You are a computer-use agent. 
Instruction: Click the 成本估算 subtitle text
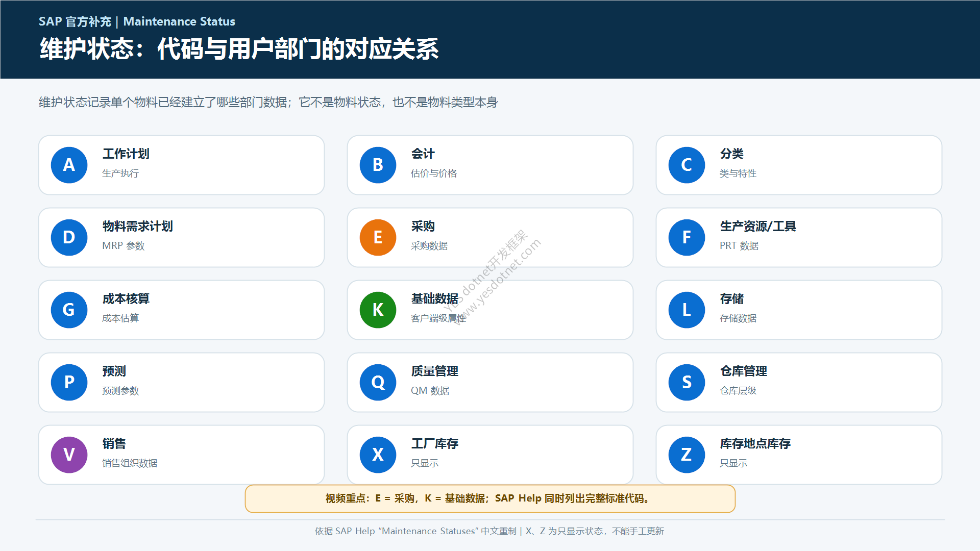(x=120, y=318)
